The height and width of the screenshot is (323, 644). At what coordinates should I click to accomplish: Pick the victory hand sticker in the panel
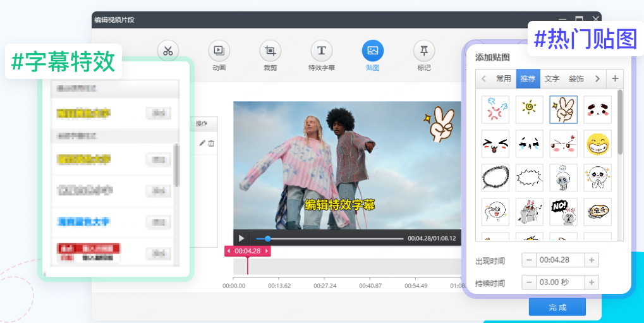(564, 110)
